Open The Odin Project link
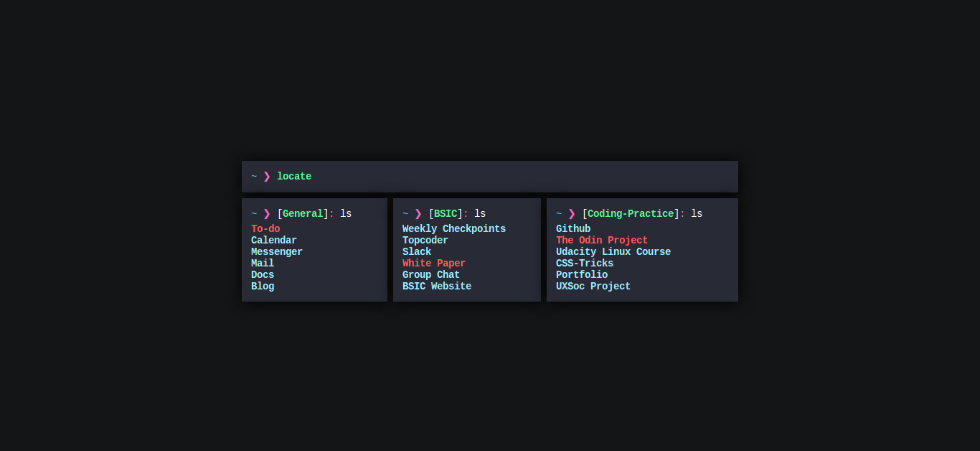This screenshot has height=451, width=980. tap(602, 241)
